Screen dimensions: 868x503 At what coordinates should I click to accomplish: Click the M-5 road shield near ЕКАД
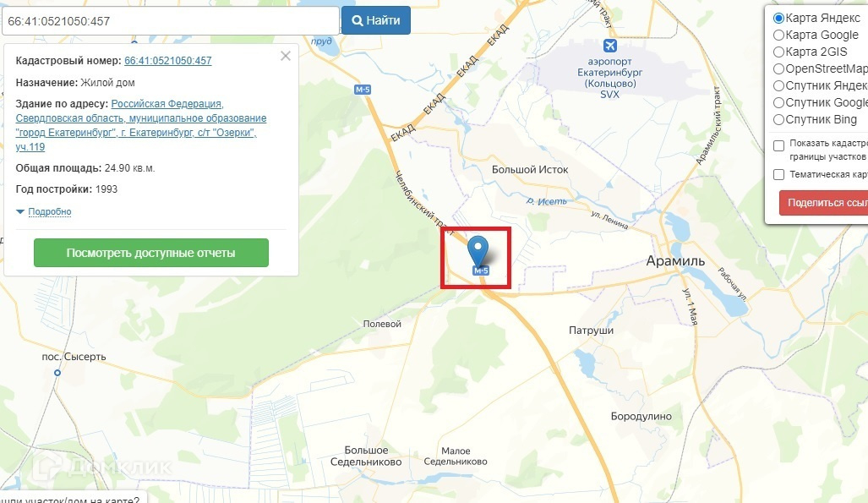[363, 90]
